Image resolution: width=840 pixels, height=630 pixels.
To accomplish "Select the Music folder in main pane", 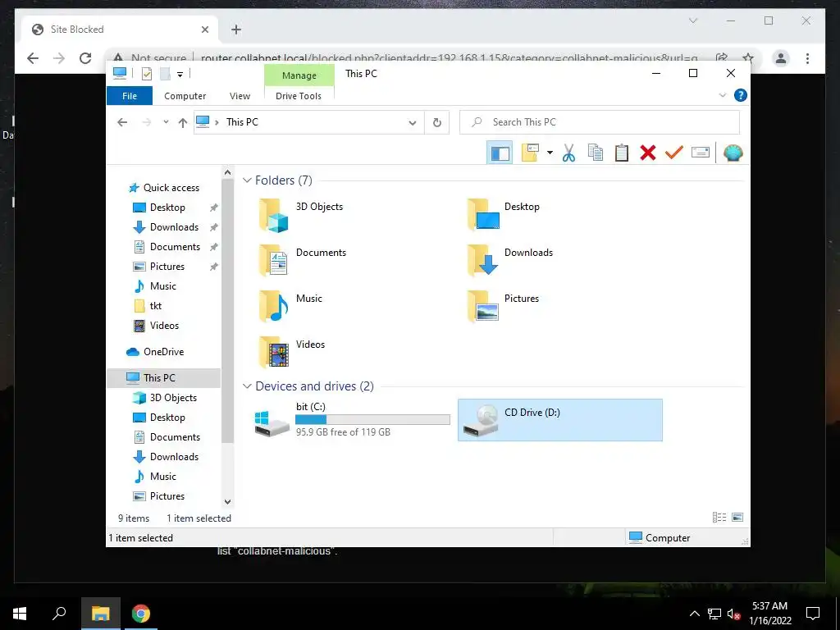I will tap(290, 307).
